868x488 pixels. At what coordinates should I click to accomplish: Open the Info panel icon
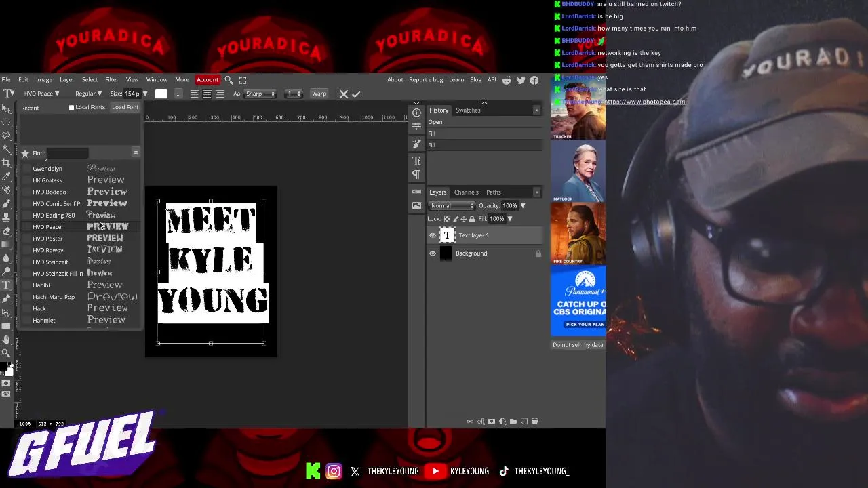pos(416,113)
